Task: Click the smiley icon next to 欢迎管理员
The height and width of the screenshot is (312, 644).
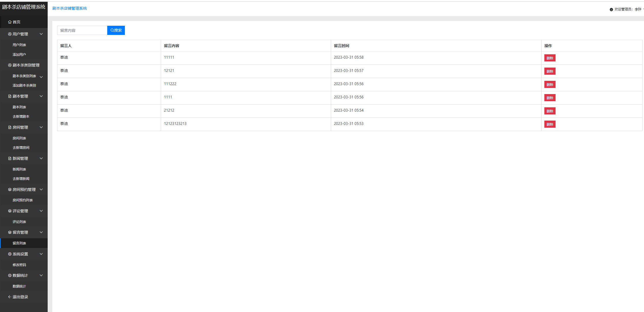Action: pos(611,9)
